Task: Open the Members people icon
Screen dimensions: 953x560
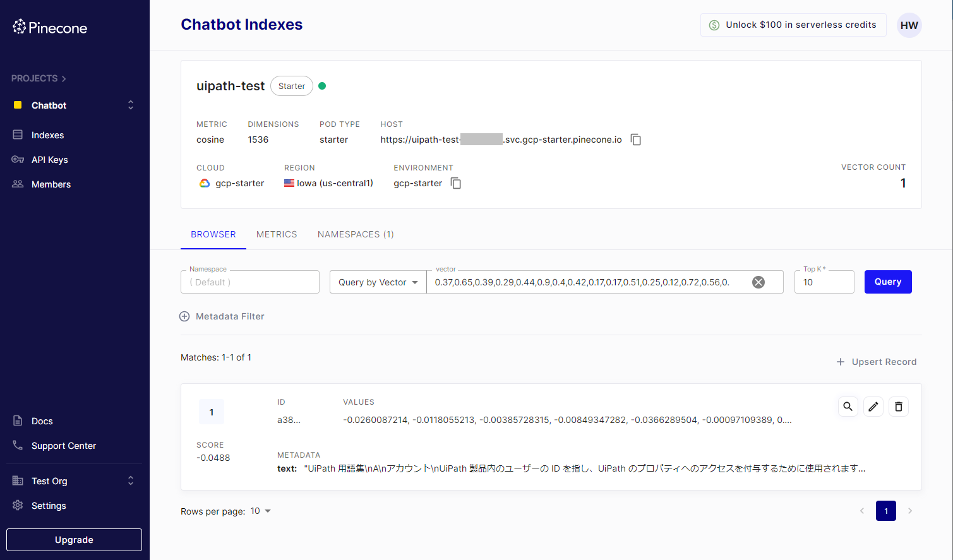Action: click(x=18, y=184)
